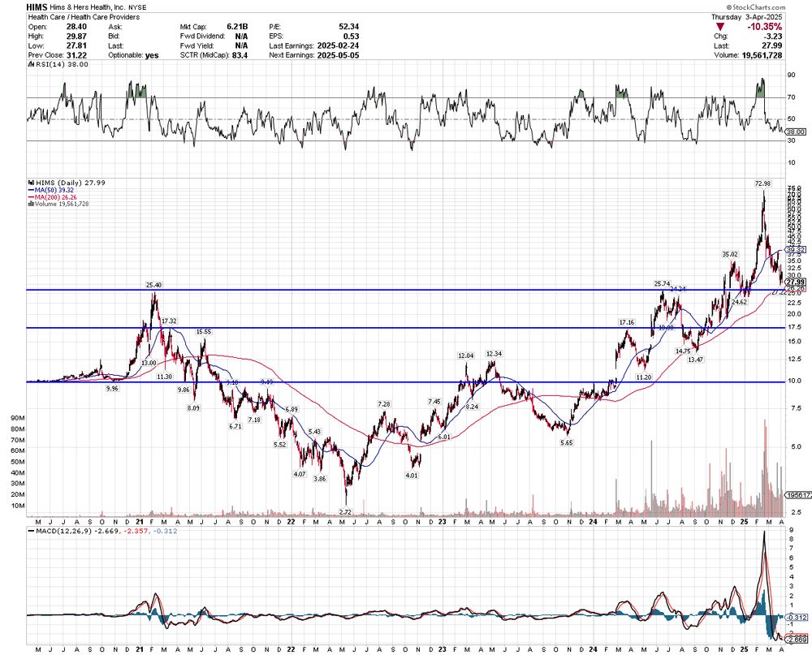Click the 2.72 low price label

(x=345, y=511)
